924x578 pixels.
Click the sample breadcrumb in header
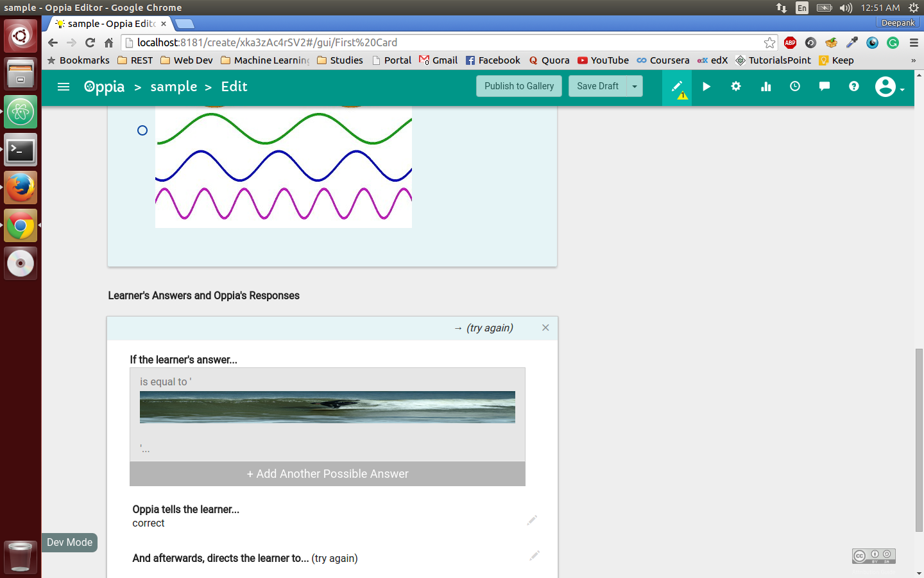click(x=174, y=87)
